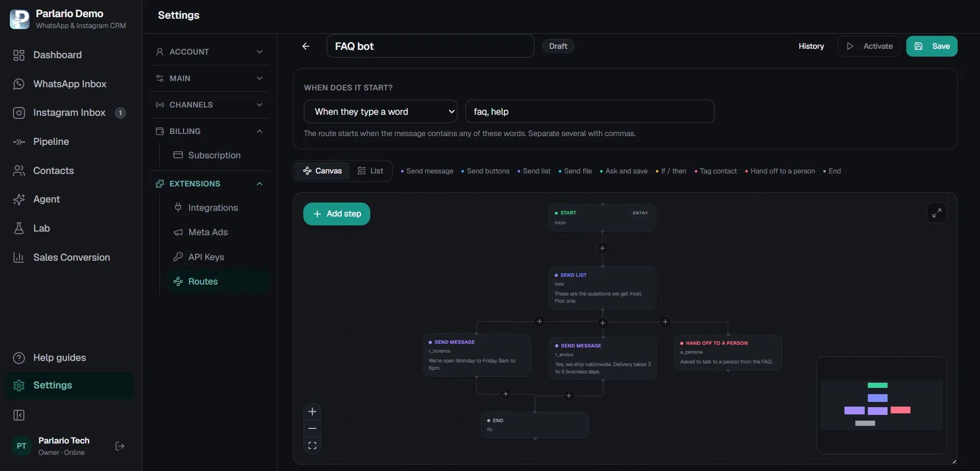The image size is (980, 471).
Task: Open Instagram Inbox from sidebar
Action: point(69,113)
